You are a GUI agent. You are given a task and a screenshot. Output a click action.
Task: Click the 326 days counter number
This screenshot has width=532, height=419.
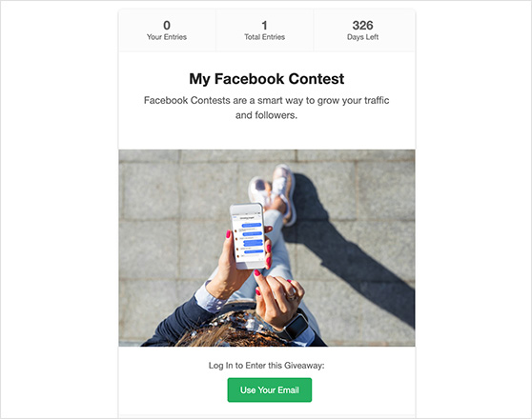(x=362, y=25)
